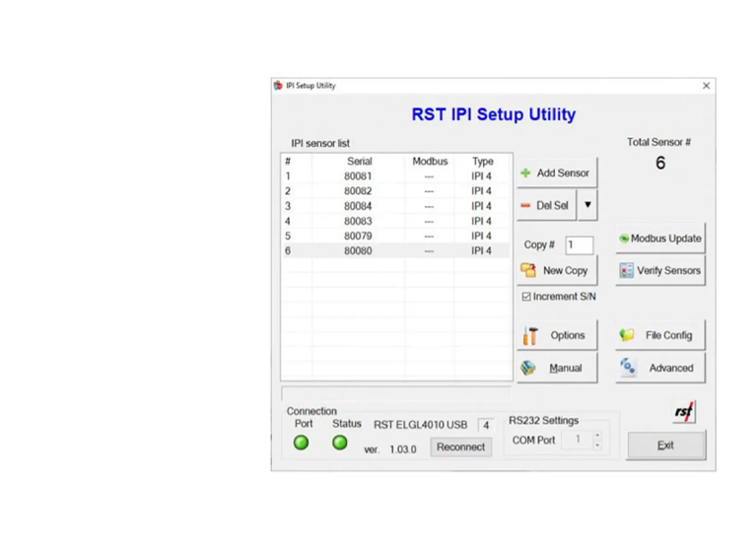Click the COM Port number field
Image resolution: width=756 pixels, height=552 pixels.
578,440
